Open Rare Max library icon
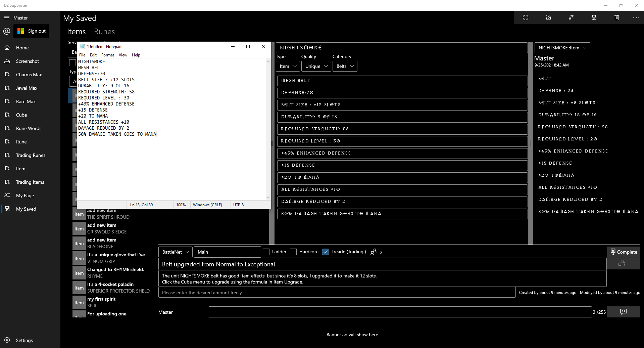This screenshot has height=348, width=644. [7, 101]
